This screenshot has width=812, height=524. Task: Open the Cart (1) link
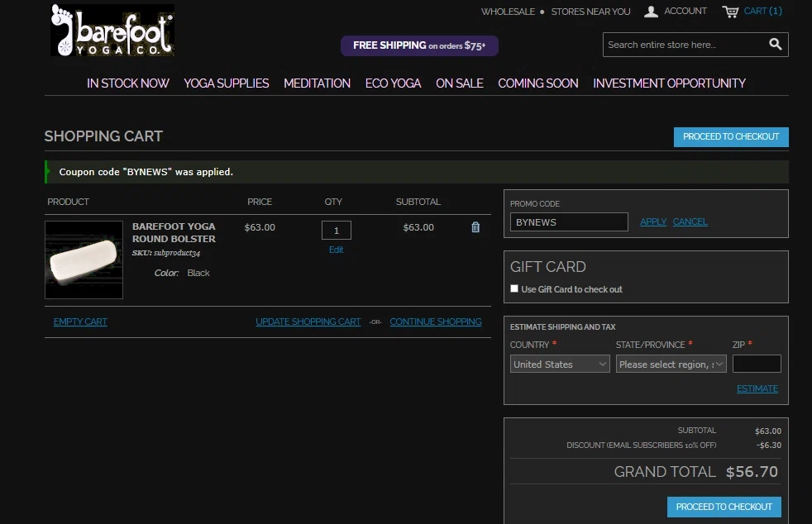[763, 11]
